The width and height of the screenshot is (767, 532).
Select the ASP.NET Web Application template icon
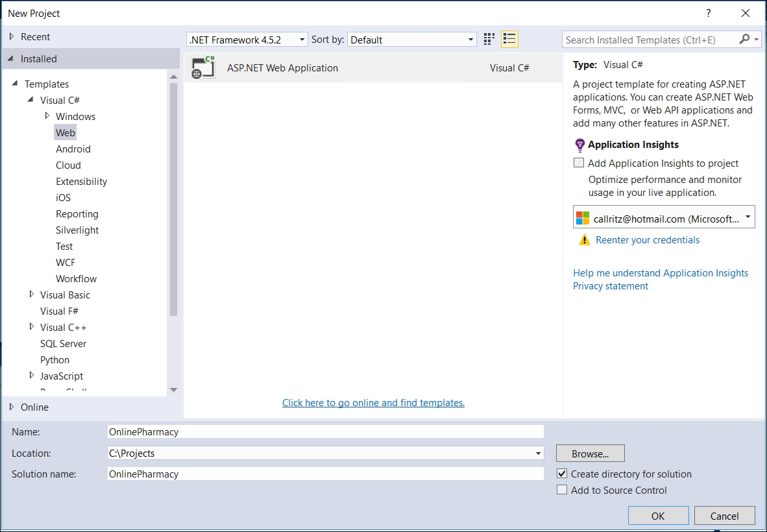click(x=203, y=67)
